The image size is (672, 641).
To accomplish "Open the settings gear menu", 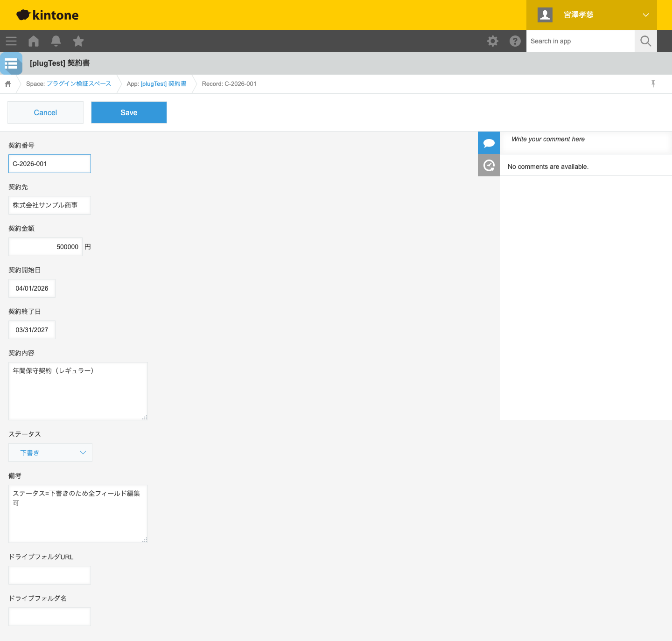I will pos(493,41).
